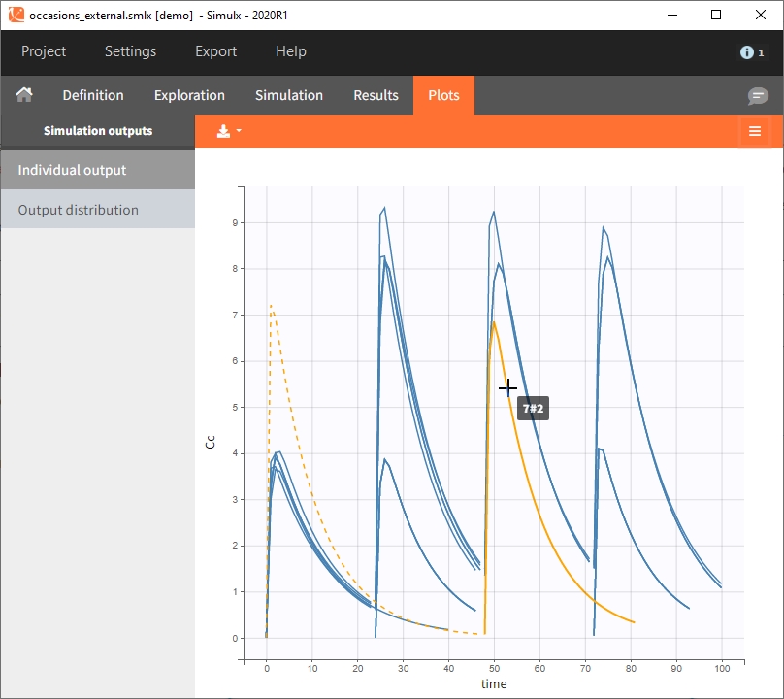Go to the Simulation tab
The image size is (784, 699).
coord(289,95)
